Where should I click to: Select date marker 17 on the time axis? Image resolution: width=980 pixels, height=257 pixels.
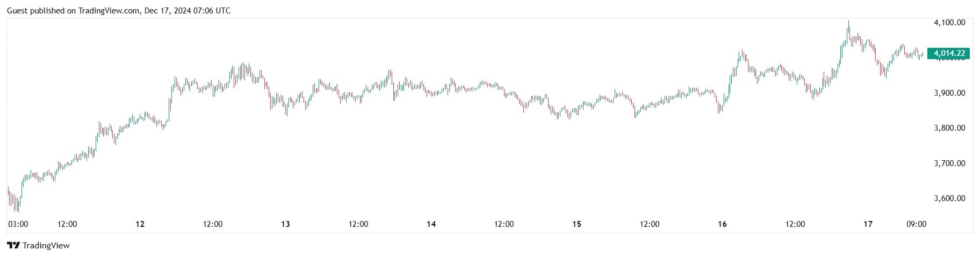click(x=868, y=224)
